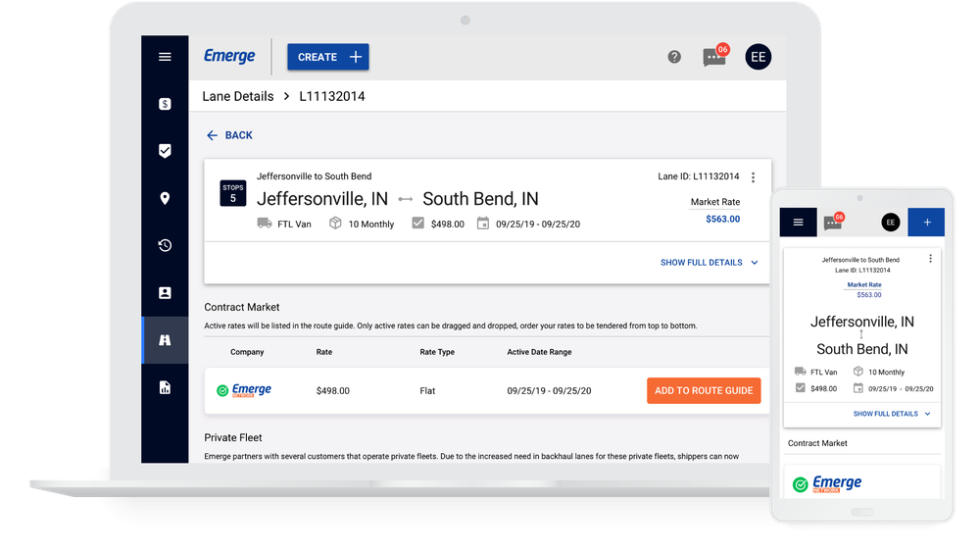The image size is (980, 551).
Task: Click the Lane Details breadcrumb
Action: (x=238, y=96)
